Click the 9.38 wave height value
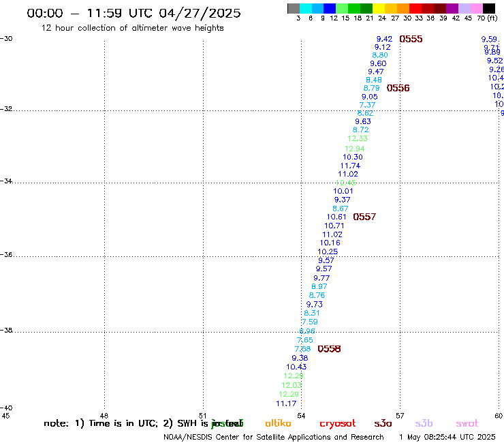This screenshot has width=504, height=443. coord(300,358)
